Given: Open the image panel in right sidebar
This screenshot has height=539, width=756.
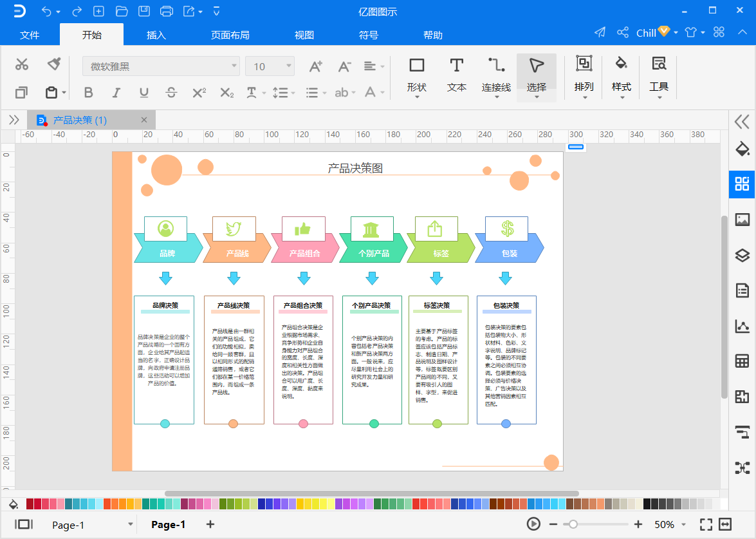Looking at the screenshot, I should click(742, 220).
